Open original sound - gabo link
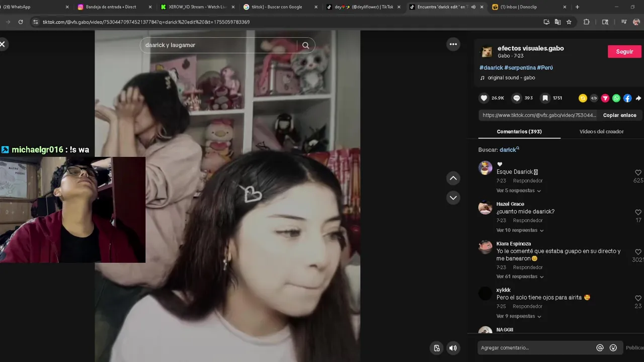This screenshot has width=644, height=362. pyautogui.click(x=511, y=78)
